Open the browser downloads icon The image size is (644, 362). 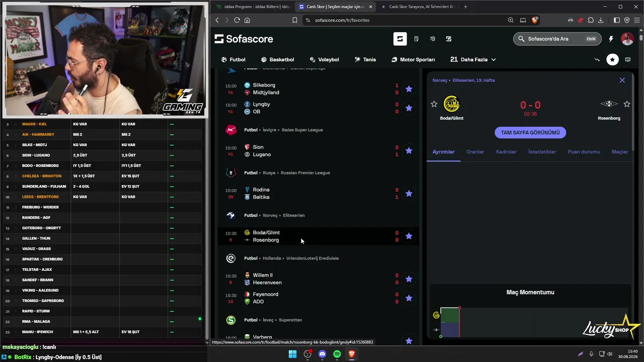(601, 20)
